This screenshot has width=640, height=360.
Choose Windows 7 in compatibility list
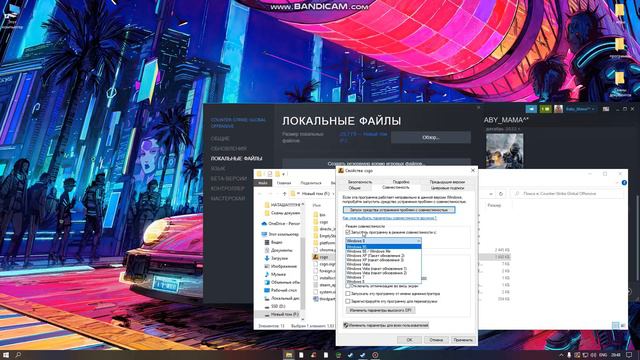point(383,277)
